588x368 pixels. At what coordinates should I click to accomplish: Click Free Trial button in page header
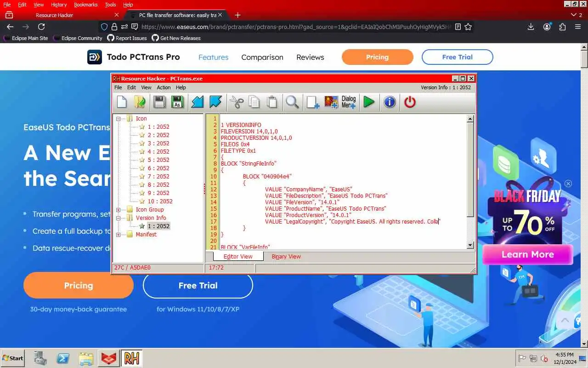point(457,57)
